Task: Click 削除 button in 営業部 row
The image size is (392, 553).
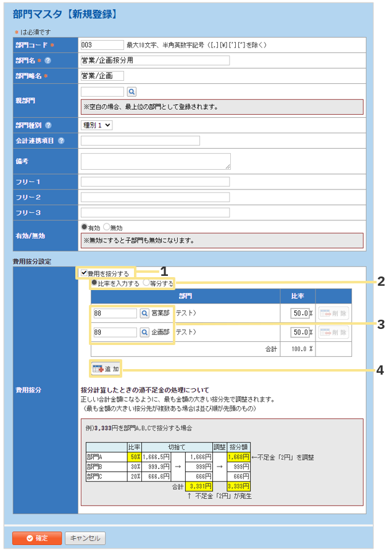Action: click(x=333, y=313)
